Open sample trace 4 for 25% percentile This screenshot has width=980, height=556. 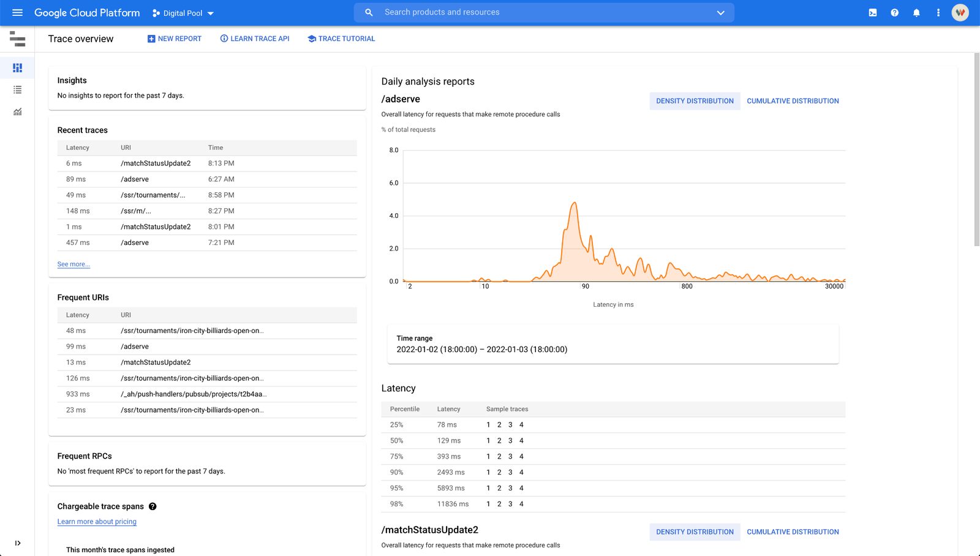[x=521, y=425]
